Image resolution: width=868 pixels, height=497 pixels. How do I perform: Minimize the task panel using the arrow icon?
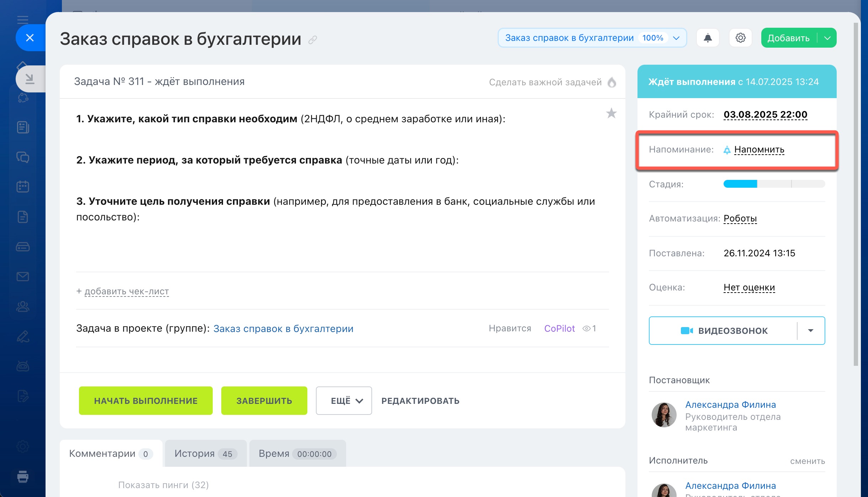coord(30,79)
